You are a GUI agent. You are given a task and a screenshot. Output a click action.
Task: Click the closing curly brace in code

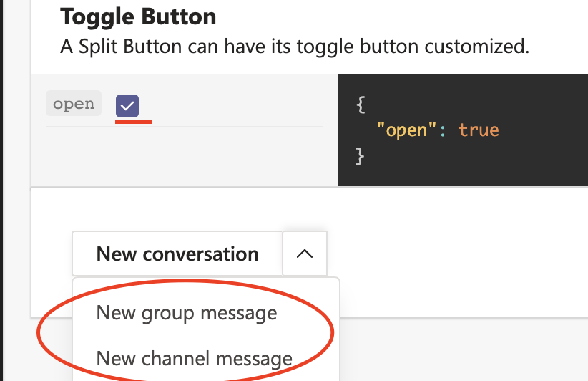pyautogui.click(x=360, y=156)
